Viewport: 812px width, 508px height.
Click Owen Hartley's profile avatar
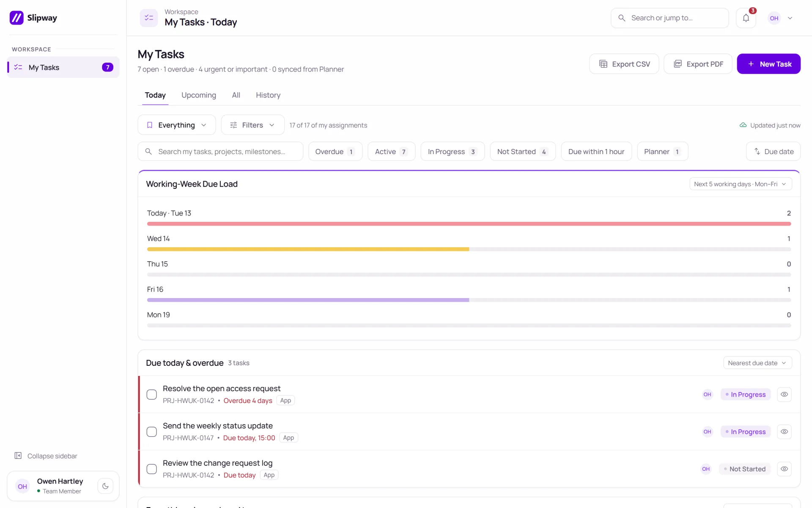pyautogui.click(x=22, y=486)
